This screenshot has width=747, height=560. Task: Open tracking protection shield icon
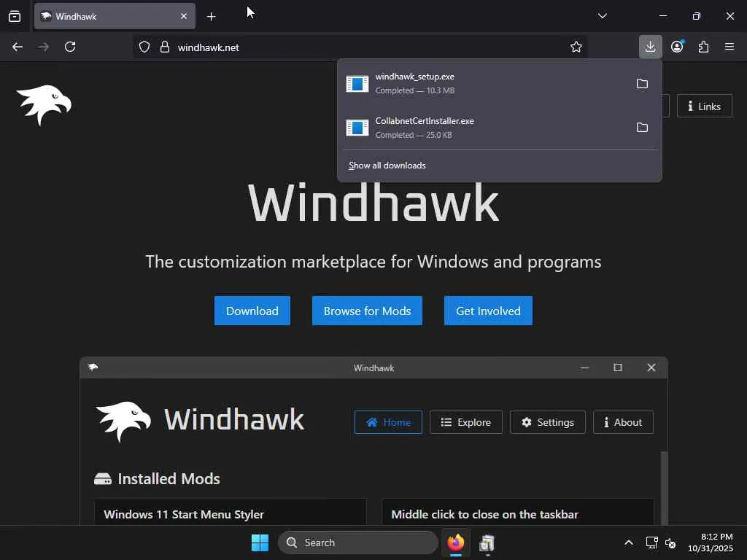(144, 47)
